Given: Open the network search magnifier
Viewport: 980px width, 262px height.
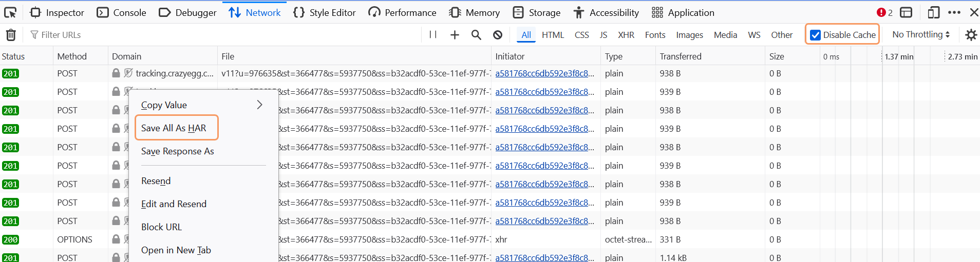Looking at the screenshot, I should point(476,35).
